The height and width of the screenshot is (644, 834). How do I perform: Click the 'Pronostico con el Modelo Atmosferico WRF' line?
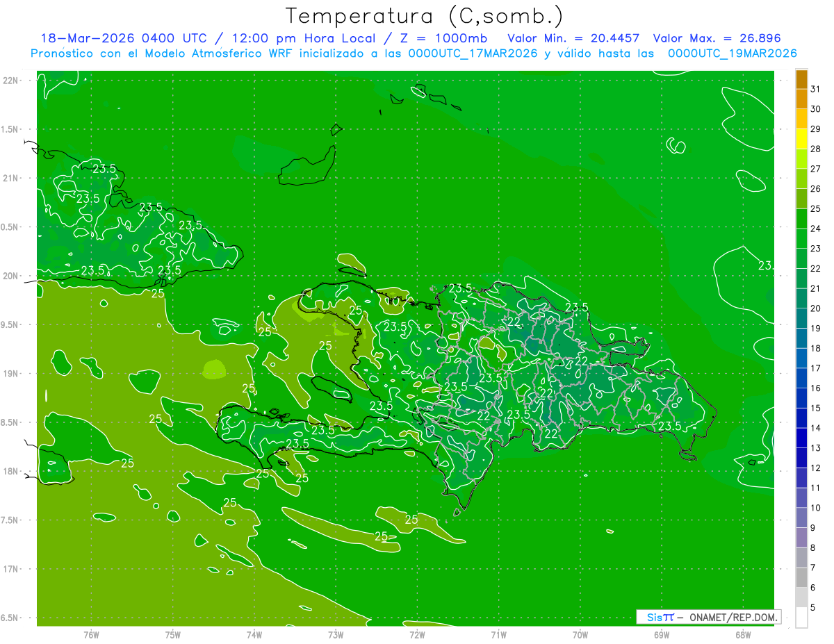[414, 53]
